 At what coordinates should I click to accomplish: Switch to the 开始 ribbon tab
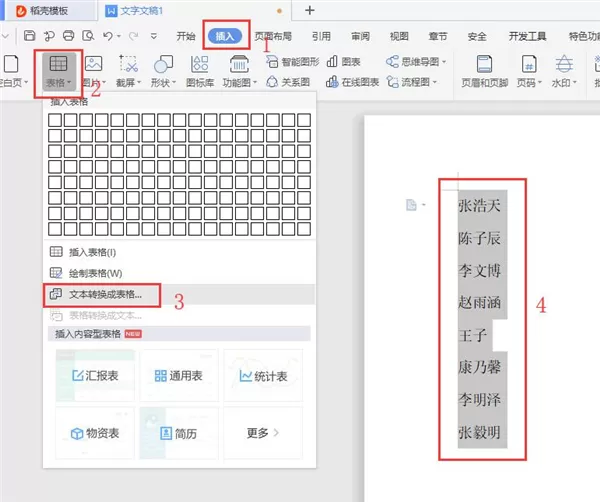(186, 36)
